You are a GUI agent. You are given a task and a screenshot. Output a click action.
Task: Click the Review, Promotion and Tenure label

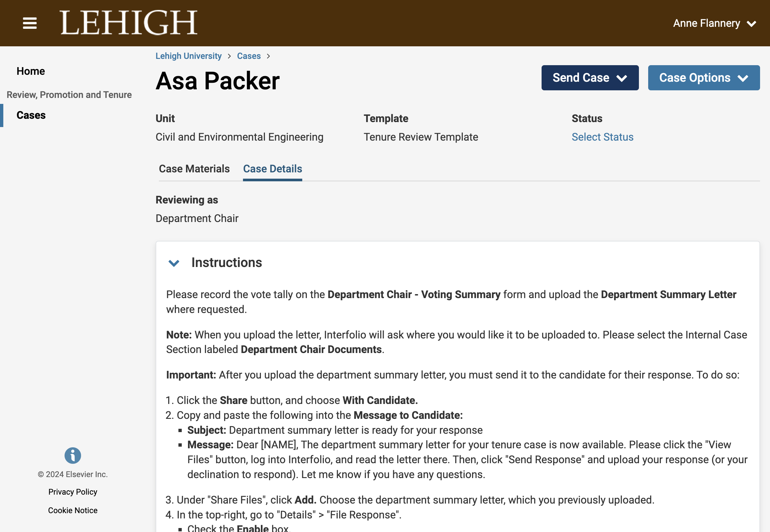coord(69,95)
